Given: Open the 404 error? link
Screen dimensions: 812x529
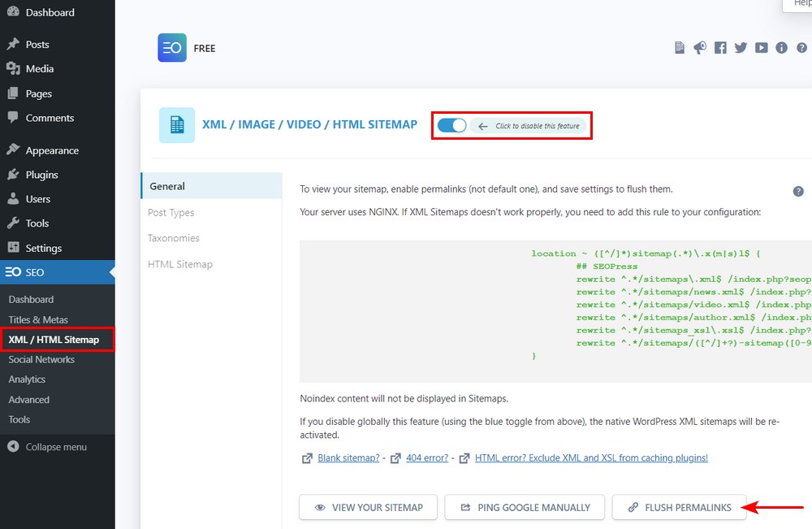Looking at the screenshot, I should coord(427,458).
